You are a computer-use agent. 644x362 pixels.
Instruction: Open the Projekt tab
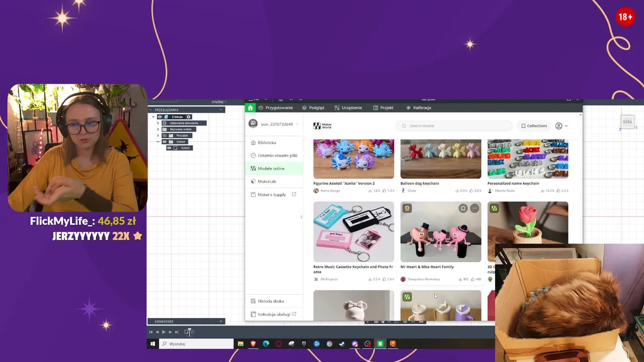click(x=383, y=108)
